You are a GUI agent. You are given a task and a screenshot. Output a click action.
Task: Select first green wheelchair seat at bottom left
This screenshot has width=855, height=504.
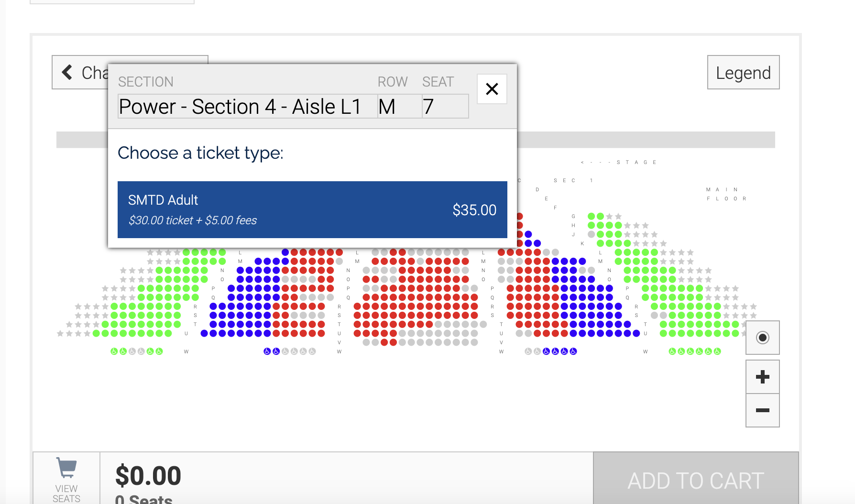click(x=114, y=351)
